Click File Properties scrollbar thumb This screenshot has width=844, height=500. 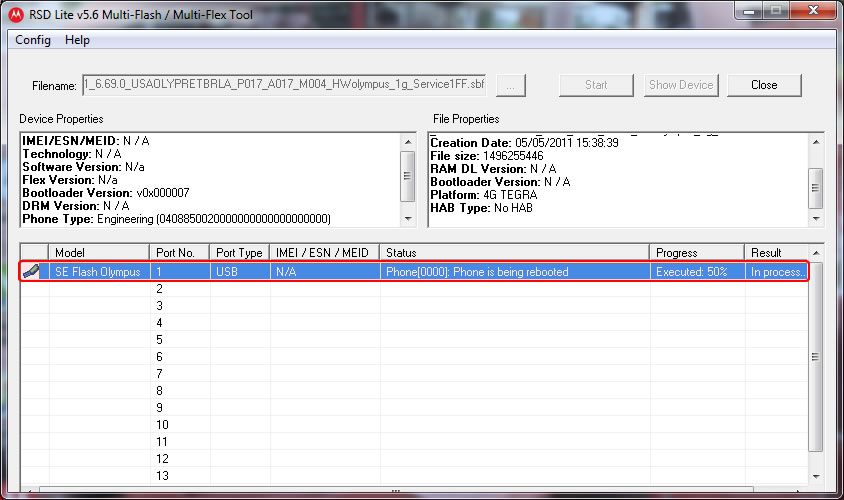815,188
